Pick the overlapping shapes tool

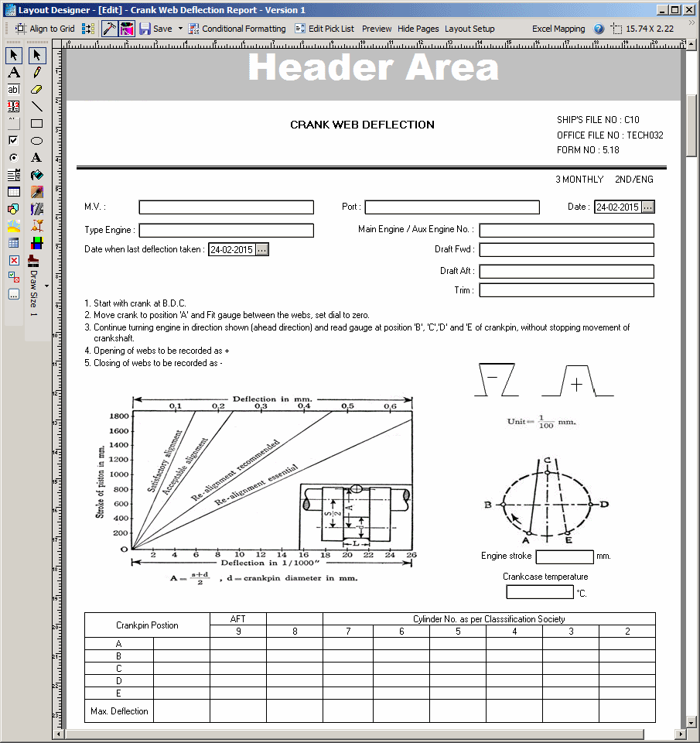[x=14, y=209]
